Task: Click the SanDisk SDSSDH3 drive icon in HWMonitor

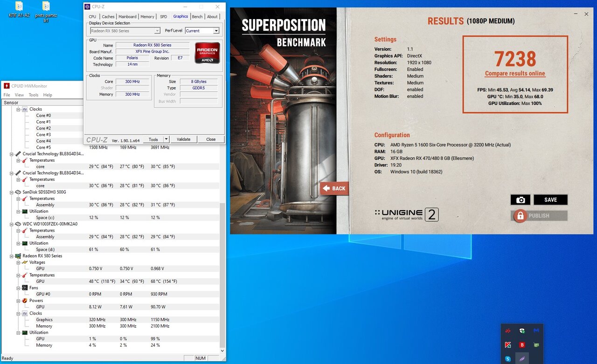Action: [18, 192]
